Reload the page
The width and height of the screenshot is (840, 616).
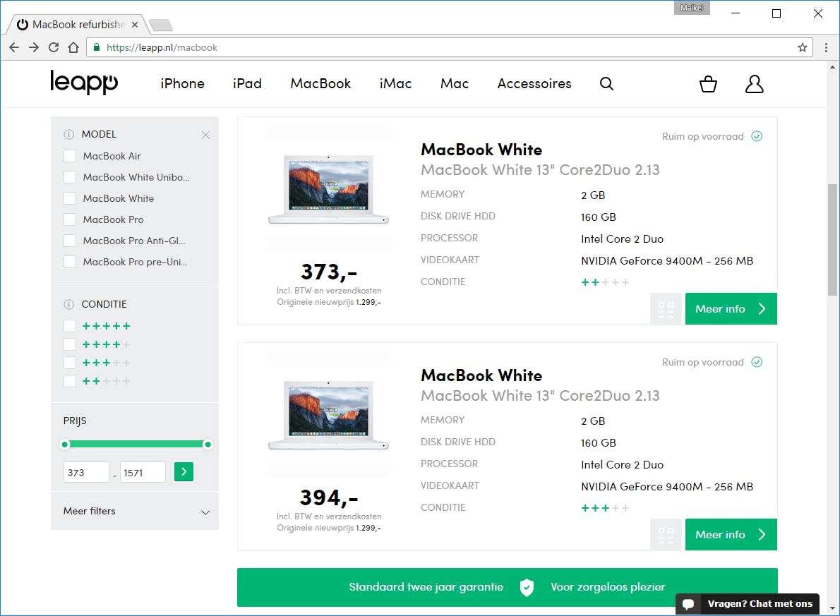tap(54, 47)
